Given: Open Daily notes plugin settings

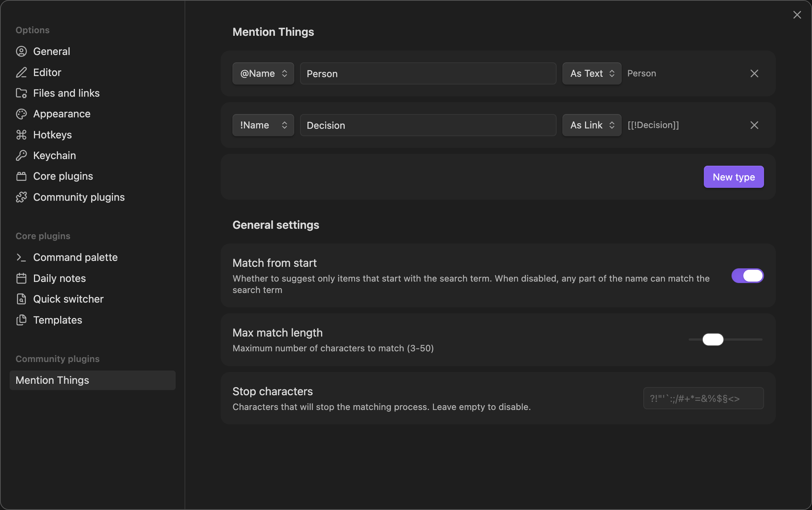Looking at the screenshot, I should (x=59, y=278).
